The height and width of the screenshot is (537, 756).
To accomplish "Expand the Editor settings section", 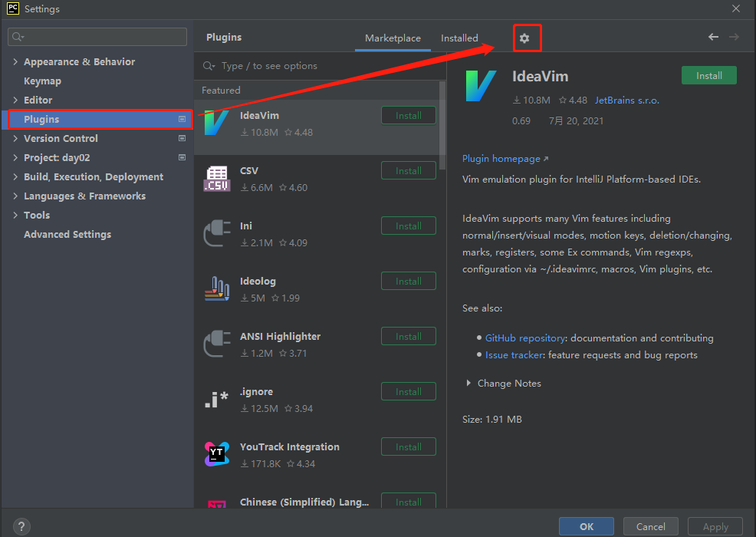I will coord(15,100).
